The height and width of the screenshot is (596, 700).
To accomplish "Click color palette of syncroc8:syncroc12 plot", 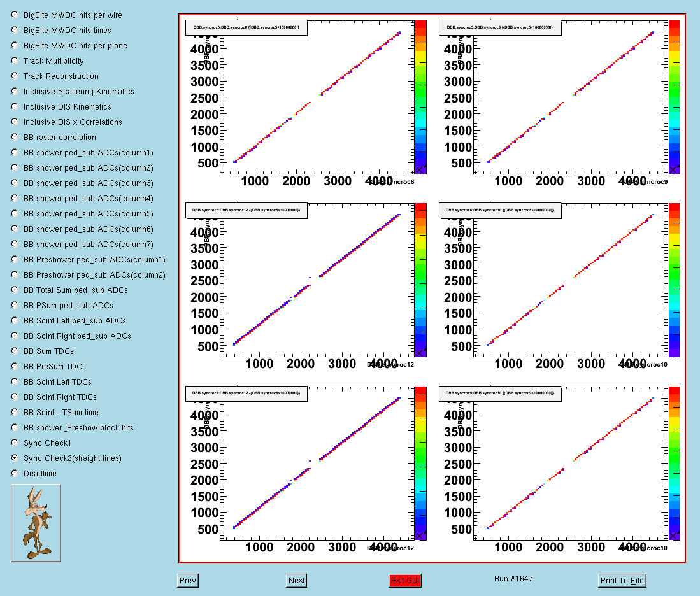I will click(421, 463).
